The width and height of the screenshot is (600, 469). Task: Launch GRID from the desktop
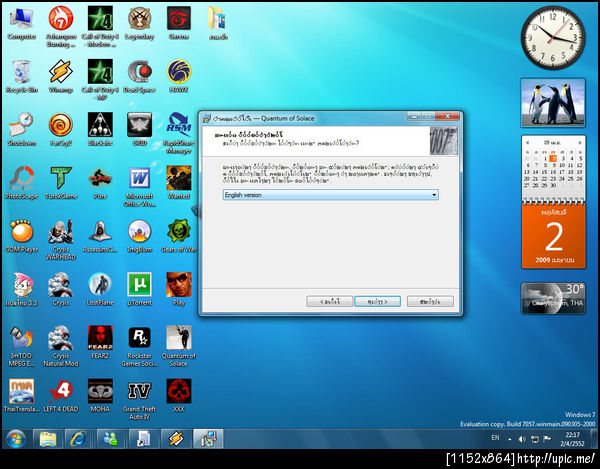140,130
